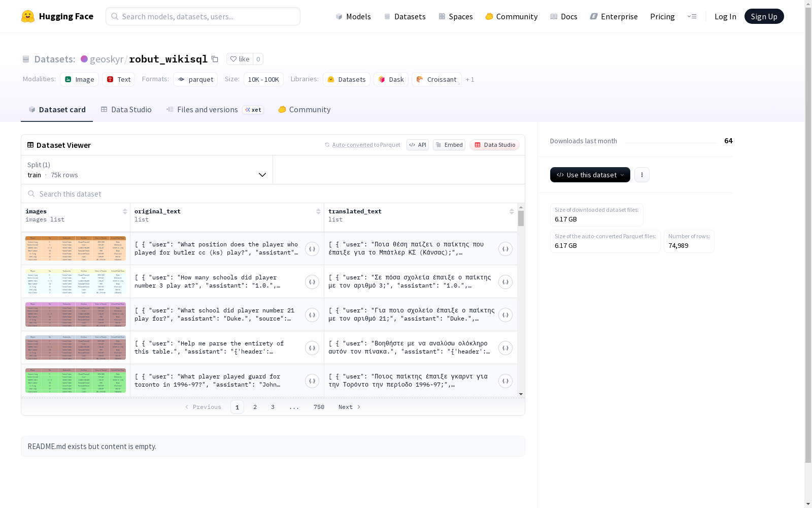812x508 pixels.
Task: Click the Sign Up button
Action: 764,16
